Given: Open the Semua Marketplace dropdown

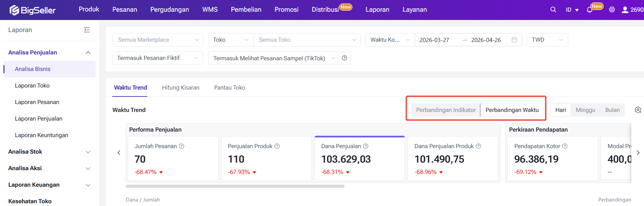Looking at the screenshot, I should tap(158, 40).
